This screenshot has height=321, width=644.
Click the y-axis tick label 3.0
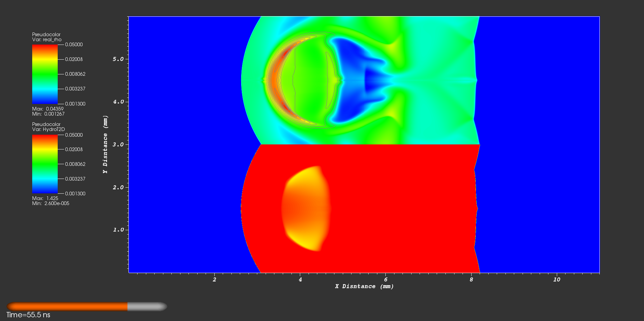pyautogui.click(x=118, y=144)
